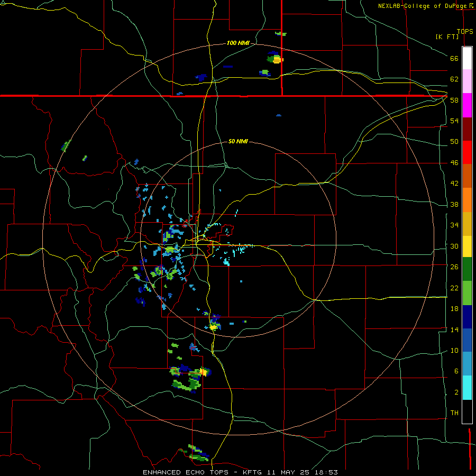Click the 10 legend value
The width and height of the screenshot is (476, 476).
tap(454, 350)
